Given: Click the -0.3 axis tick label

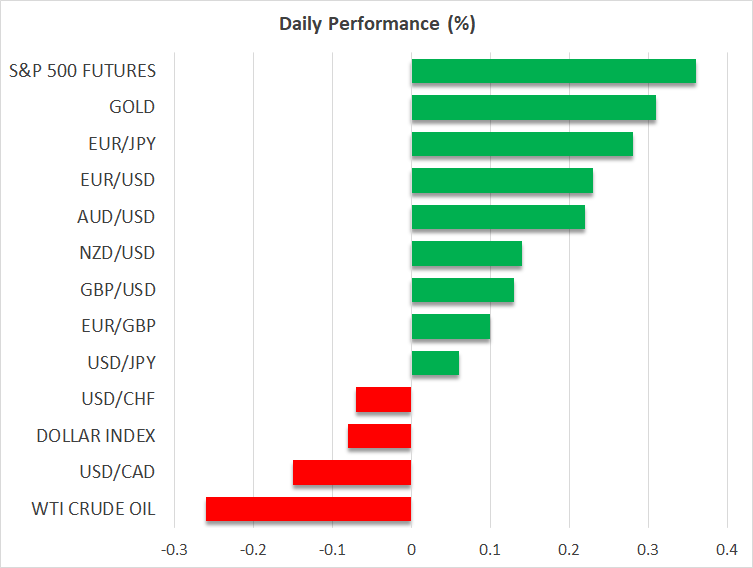Looking at the screenshot, I should (x=174, y=549).
